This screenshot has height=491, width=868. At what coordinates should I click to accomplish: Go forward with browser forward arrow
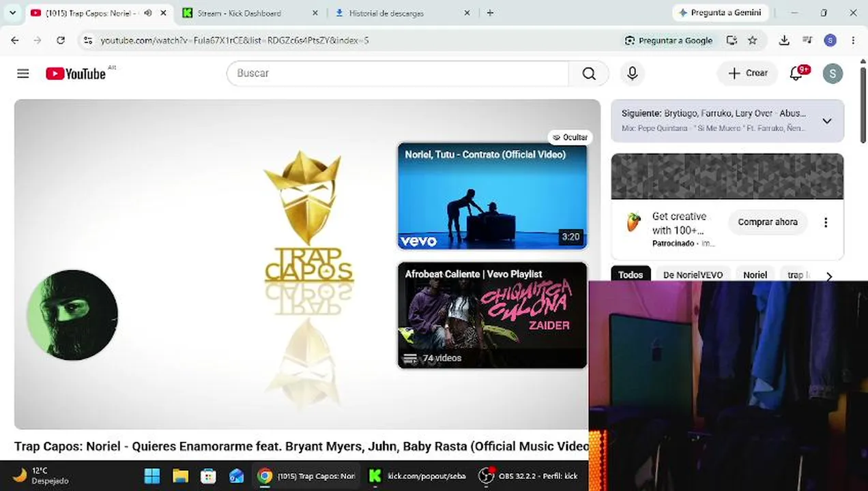pyautogui.click(x=38, y=40)
